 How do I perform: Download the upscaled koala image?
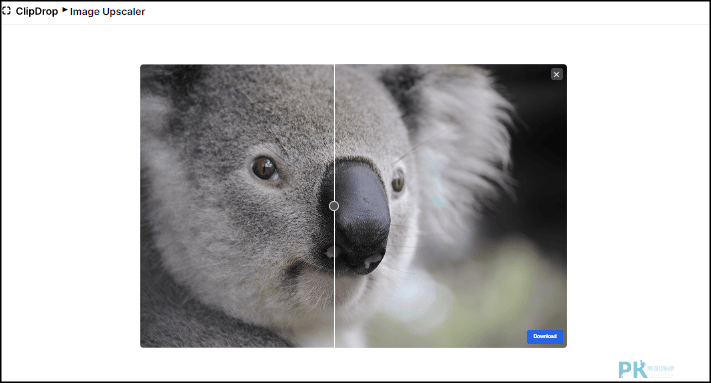pos(545,336)
